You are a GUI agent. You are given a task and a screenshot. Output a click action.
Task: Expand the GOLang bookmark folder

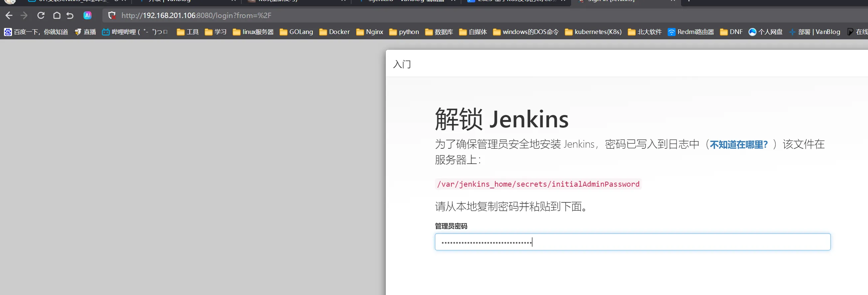pyautogui.click(x=297, y=32)
